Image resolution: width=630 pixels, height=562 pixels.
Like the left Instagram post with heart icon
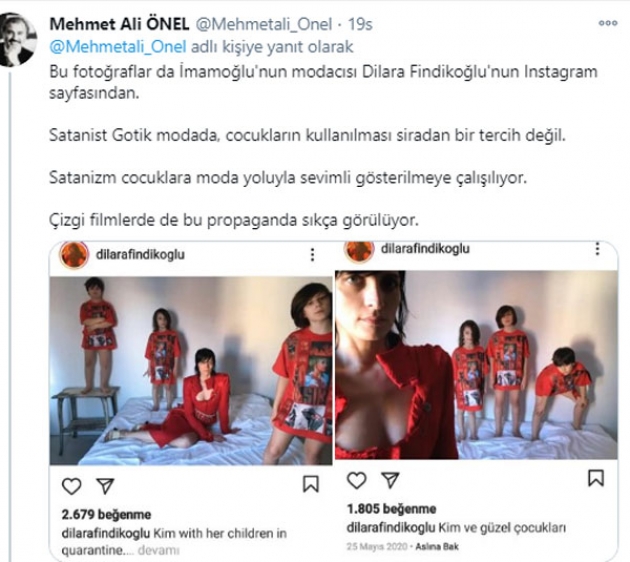tap(72, 486)
